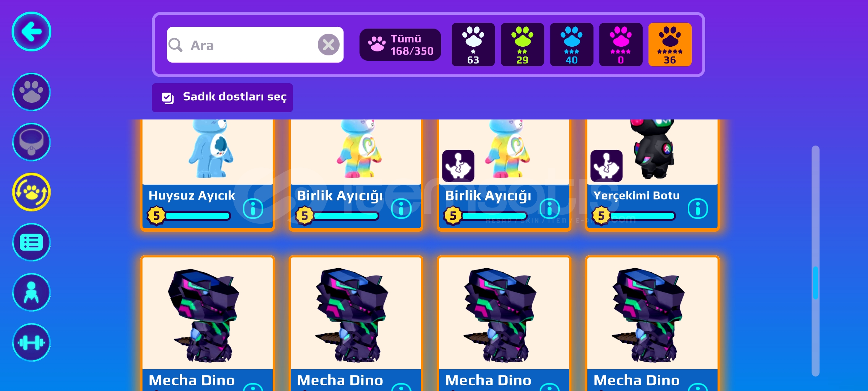This screenshot has height=391, width=868.
Task: Open the character avatar sidebar icon
Action: (31, 292)
